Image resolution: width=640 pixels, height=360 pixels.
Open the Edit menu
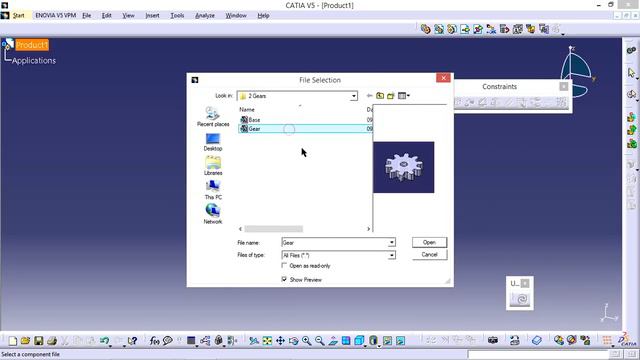tap(107, 16)
